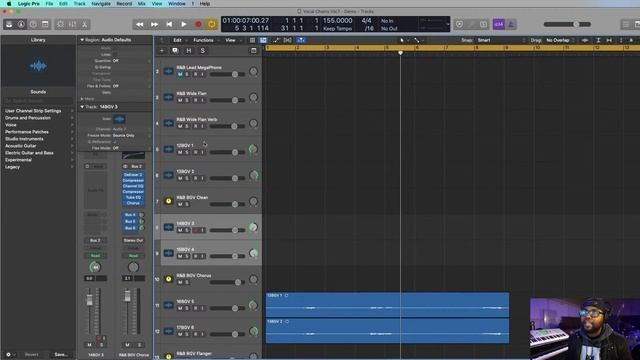Open the Editors scissors button

pyautogui.click(x=84, y=24)
